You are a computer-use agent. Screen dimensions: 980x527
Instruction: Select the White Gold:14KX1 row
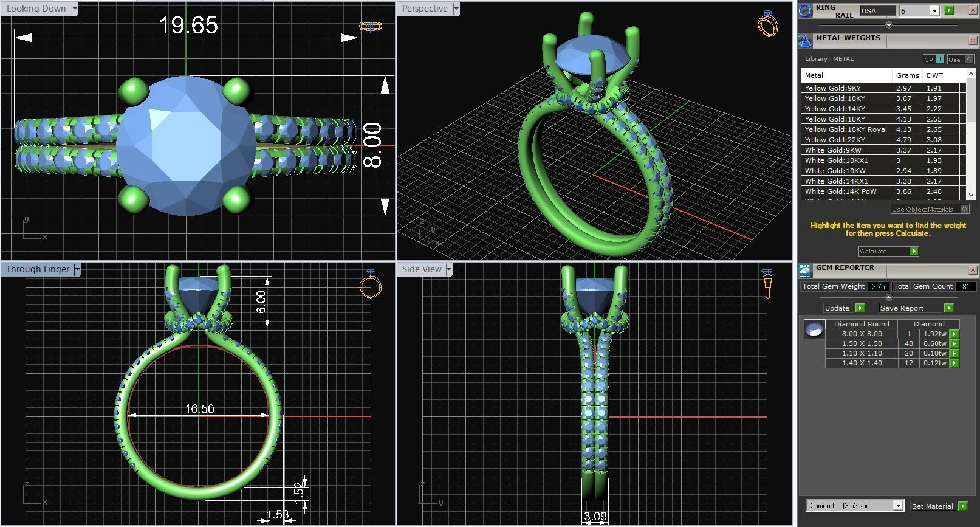[883, 181]
